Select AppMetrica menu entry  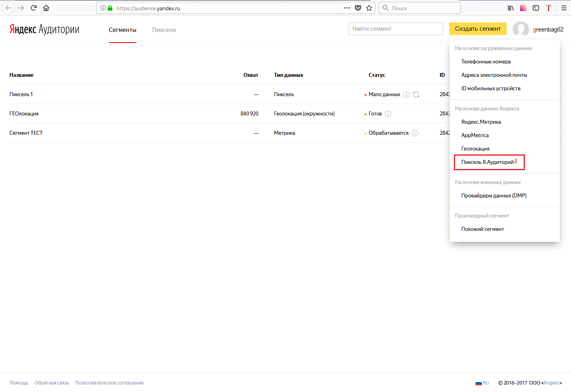[x=475, y=135]
